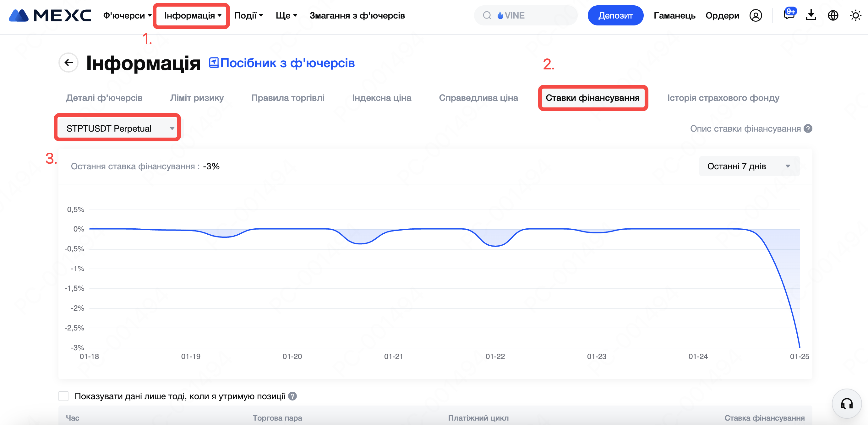Screen dimensions: 868x425
Task: Click the help icon beside funding rate description
Action: 808,129
